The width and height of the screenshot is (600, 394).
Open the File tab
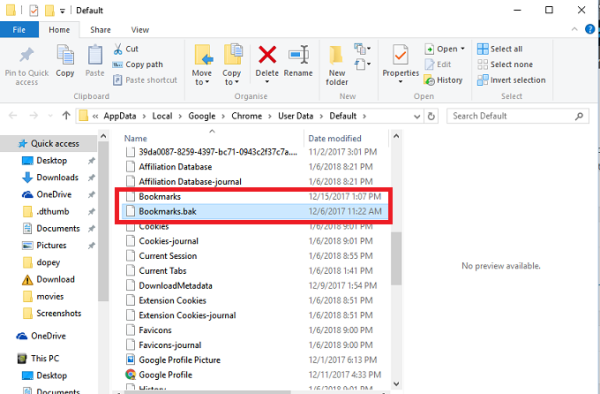[19, 29]
